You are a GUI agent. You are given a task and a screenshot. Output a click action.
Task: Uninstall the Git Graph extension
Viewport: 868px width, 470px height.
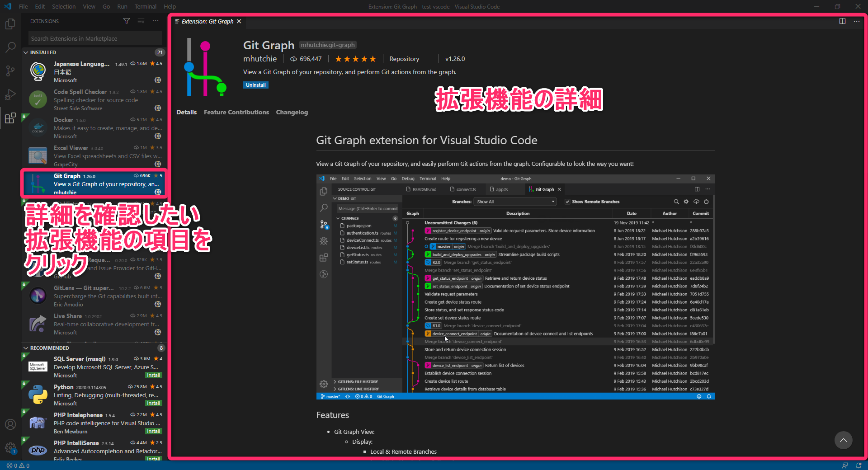[x=256, y=85]
